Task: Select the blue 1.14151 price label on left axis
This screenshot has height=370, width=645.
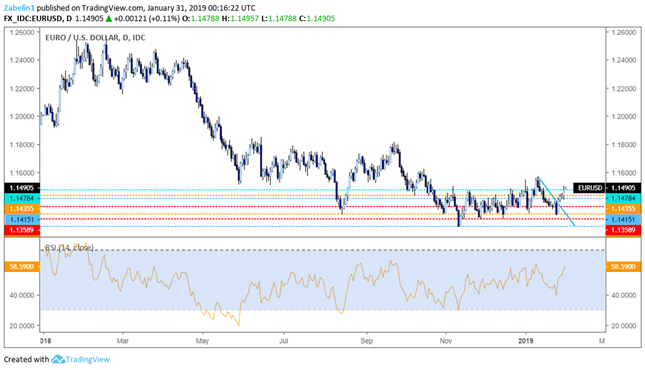Action: click(22, 219)
